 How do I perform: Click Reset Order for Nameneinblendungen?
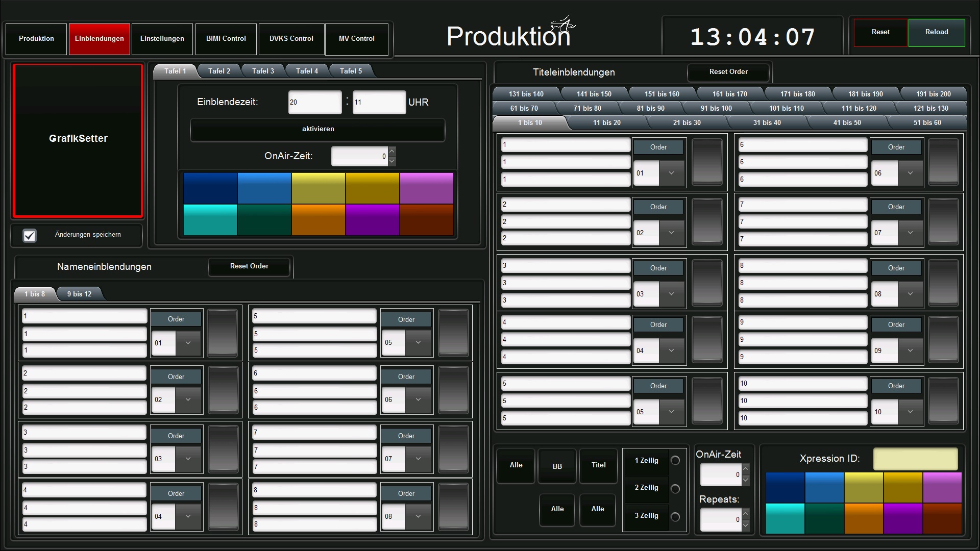(x=249, y=266)
